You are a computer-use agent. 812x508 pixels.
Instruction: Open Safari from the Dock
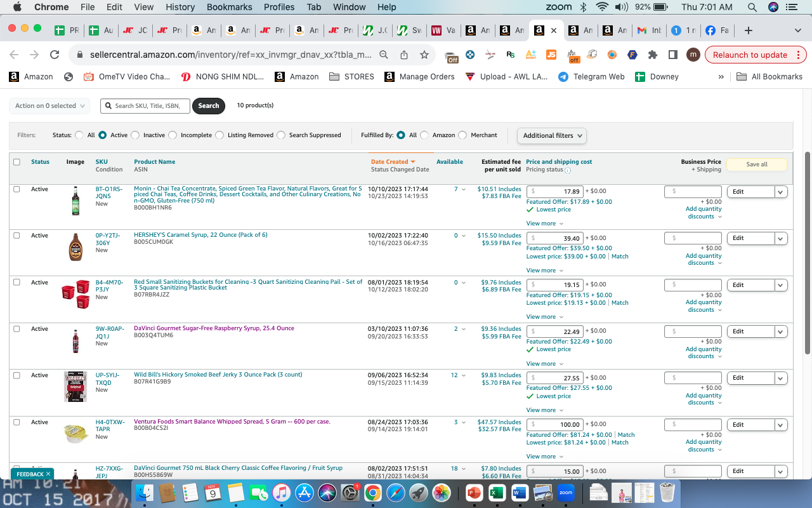(396, 492)
